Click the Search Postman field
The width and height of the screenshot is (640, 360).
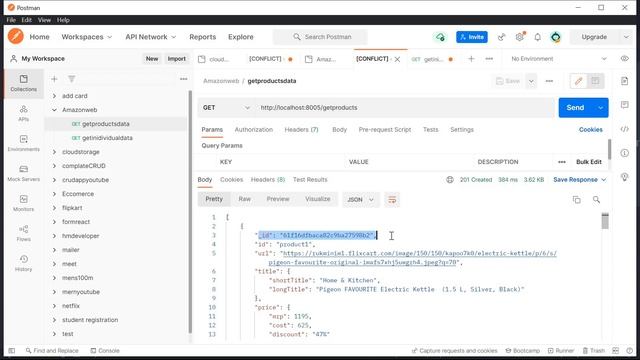(320, 37)
